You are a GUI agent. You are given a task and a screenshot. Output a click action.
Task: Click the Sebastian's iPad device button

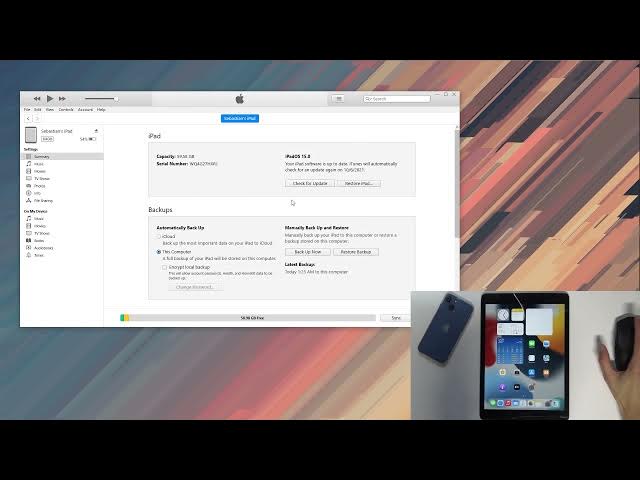click(240, 118)
